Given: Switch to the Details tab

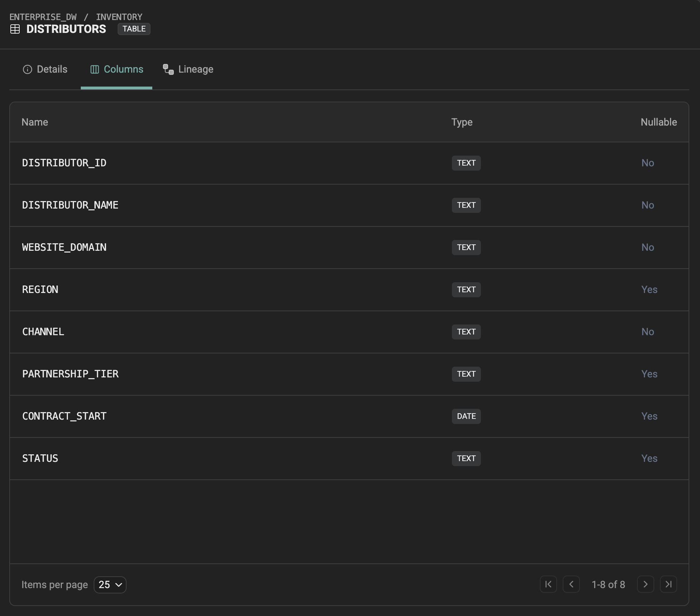Looking at the screenshot, I should pos(45,69).
